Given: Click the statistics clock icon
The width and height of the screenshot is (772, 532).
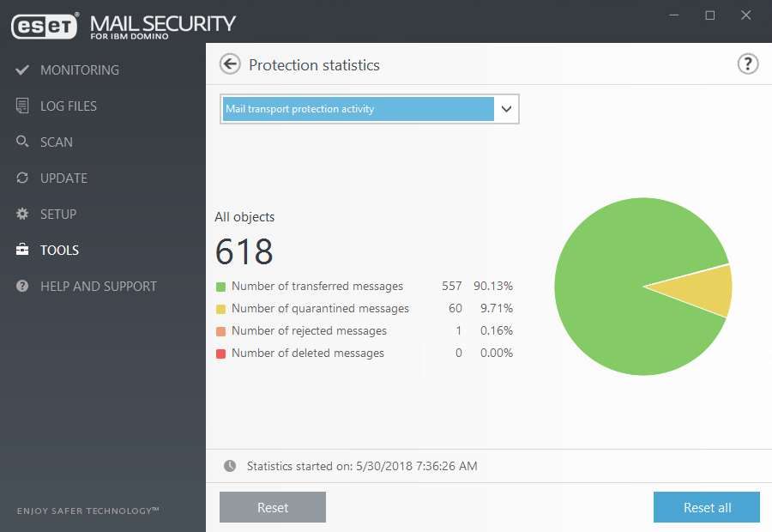Looking at the screenshot, I should click(x=230, y=466).
